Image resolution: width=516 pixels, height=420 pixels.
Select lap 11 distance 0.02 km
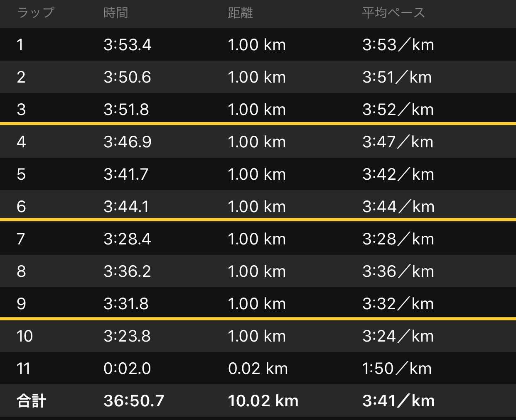(x=258, y=369)
